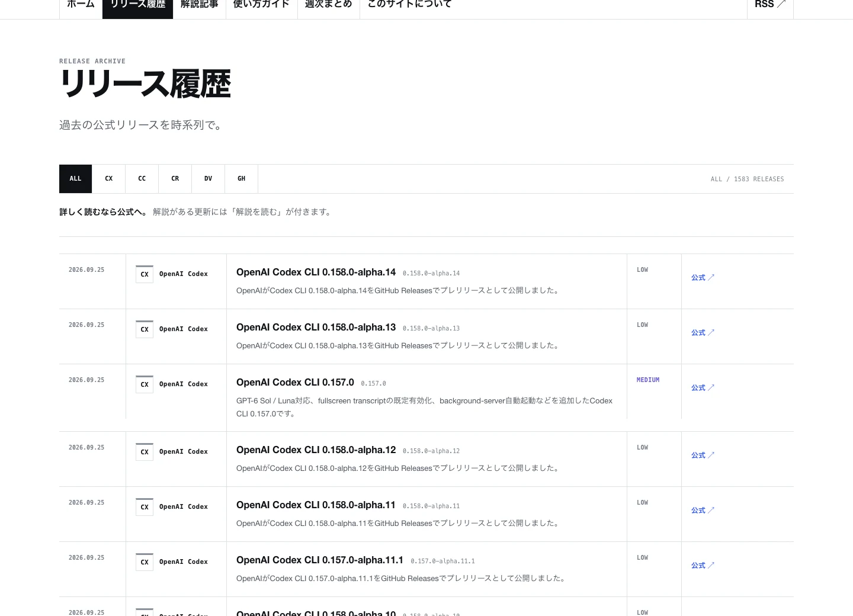Filter releases by CC

point(142,179)
